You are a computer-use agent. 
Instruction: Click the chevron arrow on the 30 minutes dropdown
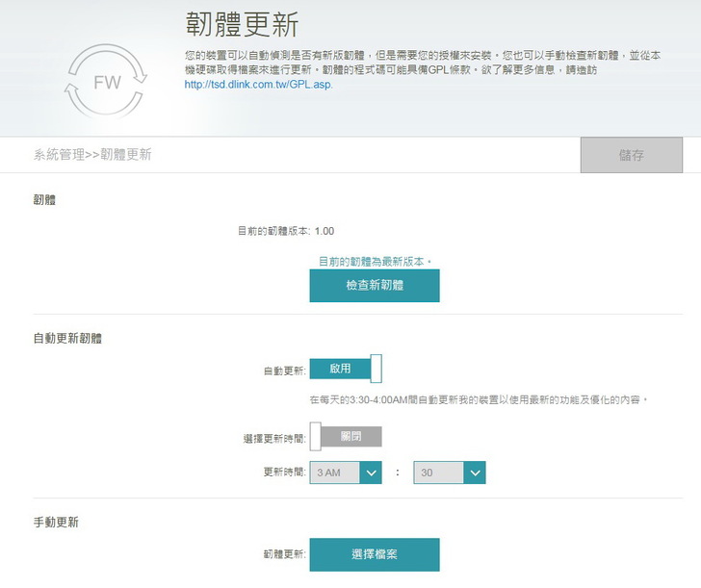point(474,473)
